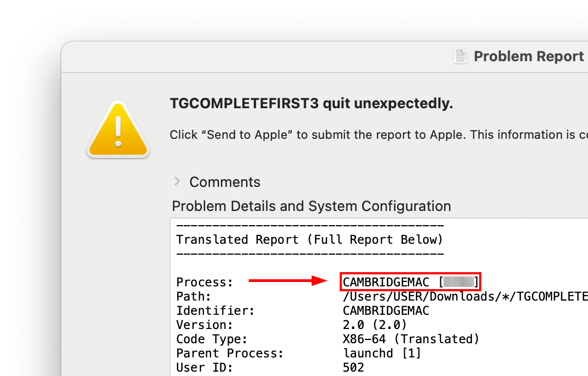The image size is (588, 376).
Task: Expand the Comments disclosure chevron
Action: pyautogui.click(x=177, y=181)
